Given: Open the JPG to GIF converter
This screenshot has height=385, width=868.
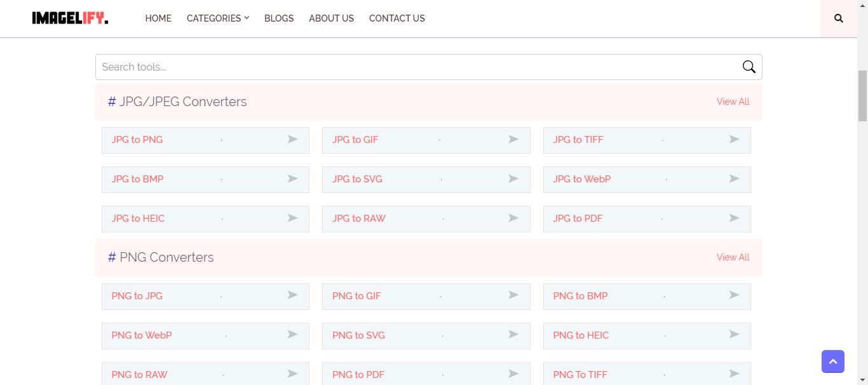Looking at the screenshot, I should click(355, 139).
